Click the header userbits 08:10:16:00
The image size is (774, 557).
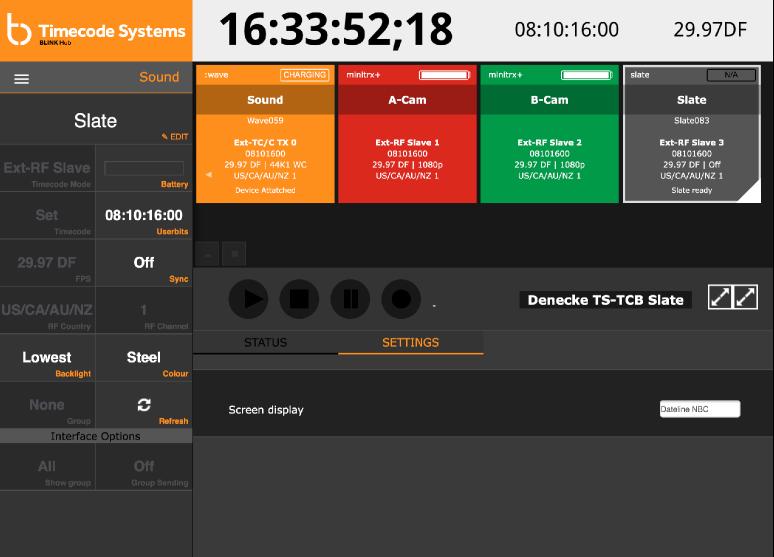(567, 30)
